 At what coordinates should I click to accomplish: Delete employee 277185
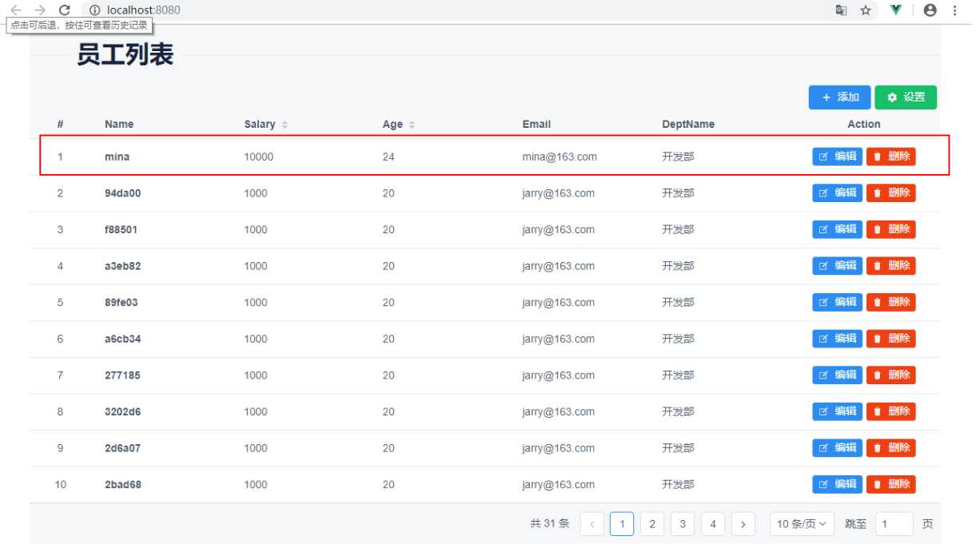(891, 375)
